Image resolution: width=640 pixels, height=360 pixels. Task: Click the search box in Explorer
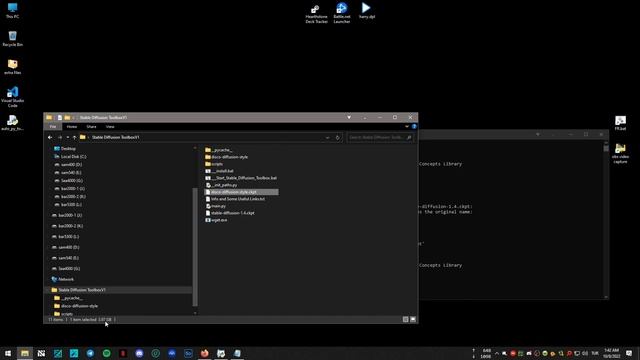coord(380,138)
